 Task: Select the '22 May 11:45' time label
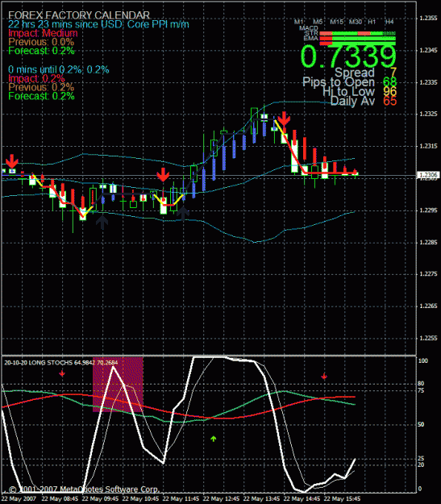(181, 499)
